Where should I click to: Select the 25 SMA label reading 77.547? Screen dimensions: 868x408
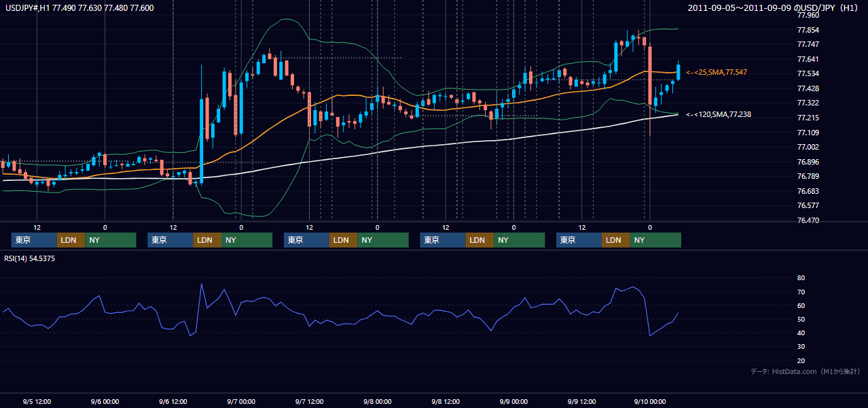pyautogui.click(x=717, y=71)
